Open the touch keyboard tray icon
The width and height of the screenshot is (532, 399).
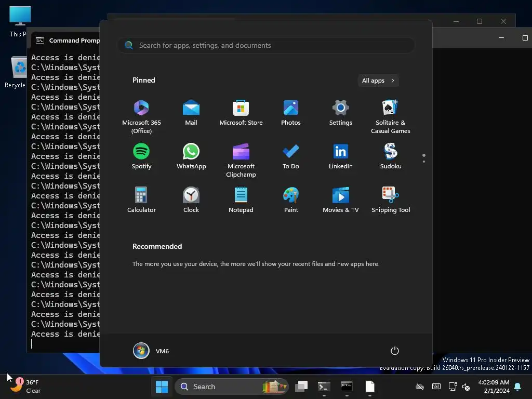pos(436,387)
